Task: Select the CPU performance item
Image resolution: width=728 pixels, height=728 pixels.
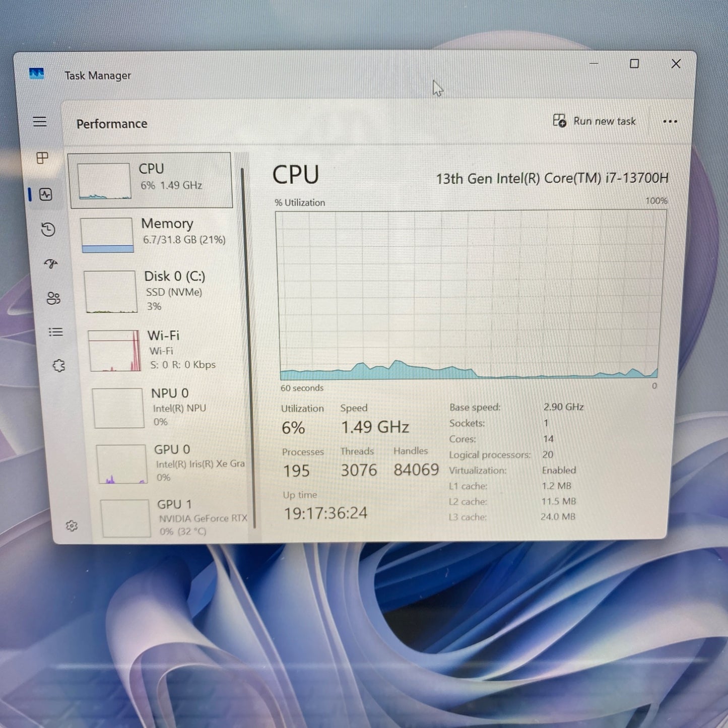Action: click(150, 180)
